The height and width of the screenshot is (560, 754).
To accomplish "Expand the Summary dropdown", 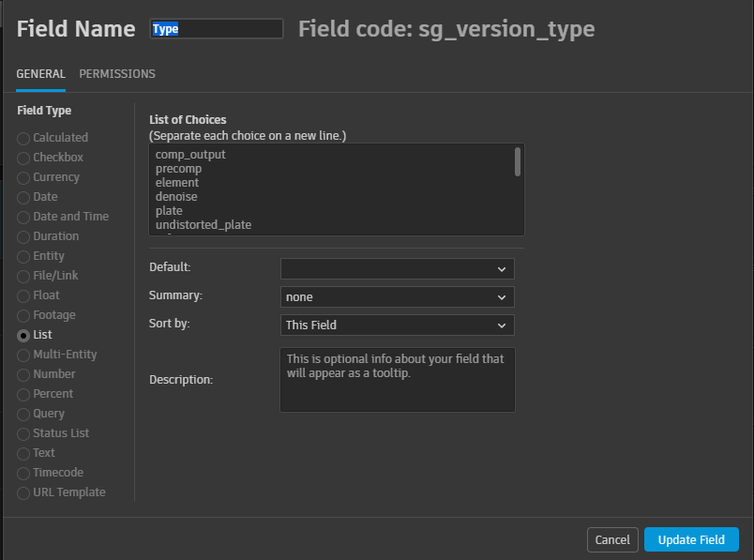I will pyautogui.click(x=397, y=297).
